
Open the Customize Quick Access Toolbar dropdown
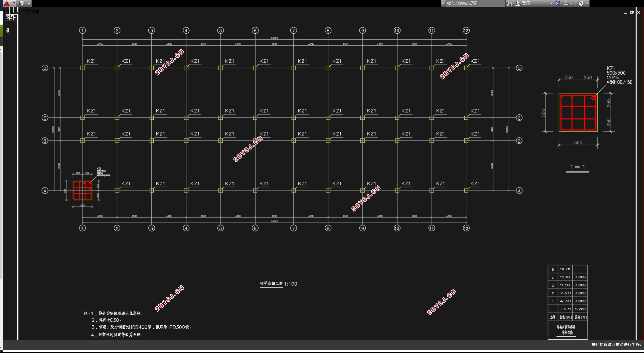[29, 3]
